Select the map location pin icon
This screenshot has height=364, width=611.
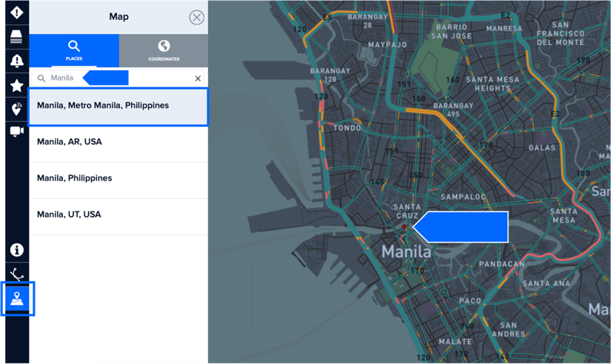click(x=17, y=299)
